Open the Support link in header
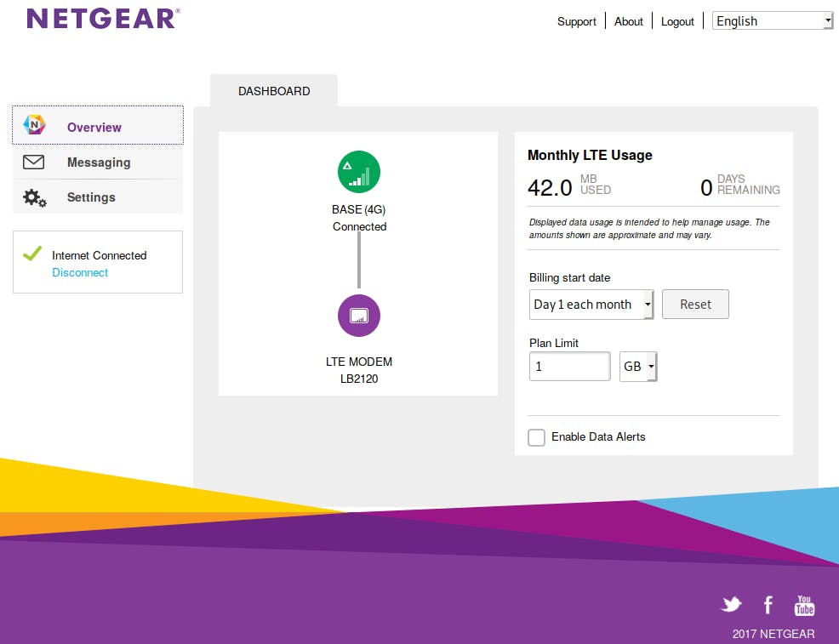Viewport: 839px width, 644px height. pyautogui.click(x=577, y=21)
